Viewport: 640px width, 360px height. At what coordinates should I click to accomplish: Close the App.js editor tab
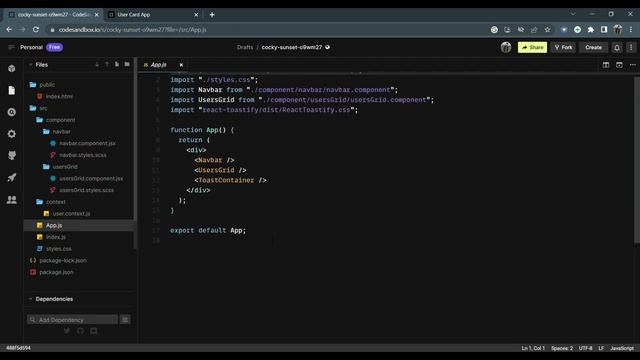(181, 65)
